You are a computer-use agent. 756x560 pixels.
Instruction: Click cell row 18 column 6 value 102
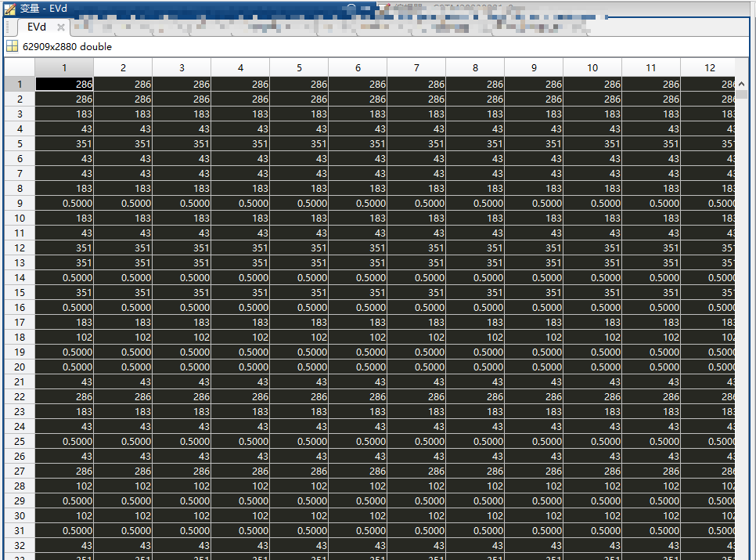[358, 337]
